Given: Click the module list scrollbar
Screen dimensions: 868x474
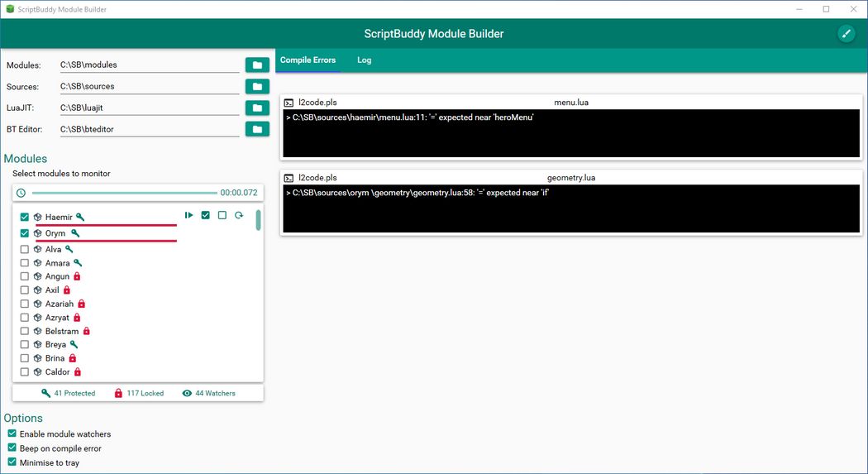Looking at the screenshot, I should [259, 220].
